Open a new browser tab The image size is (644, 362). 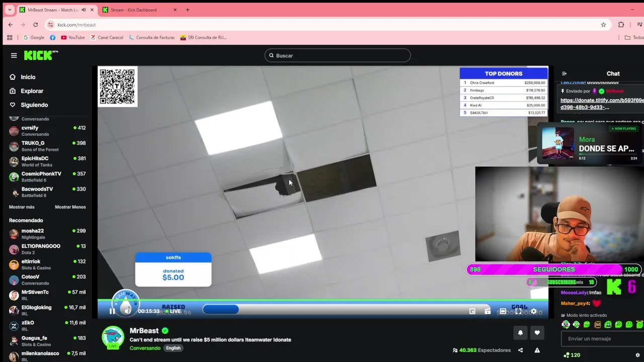point(188,10)
